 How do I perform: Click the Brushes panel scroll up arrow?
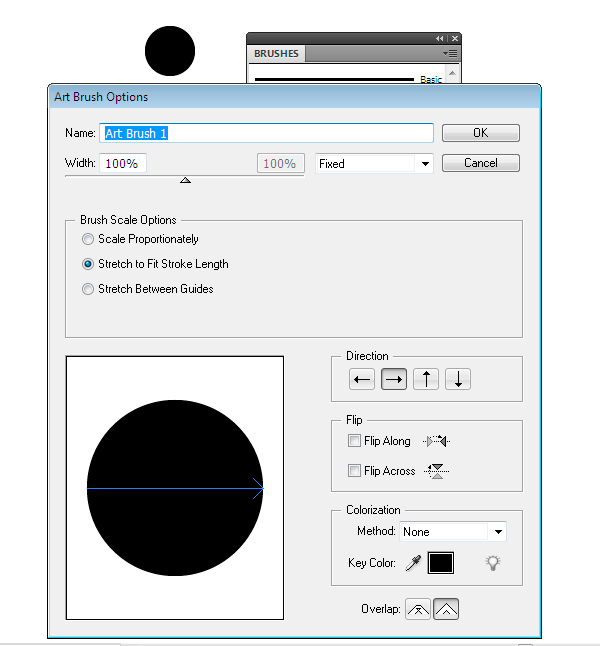[452, 73]
